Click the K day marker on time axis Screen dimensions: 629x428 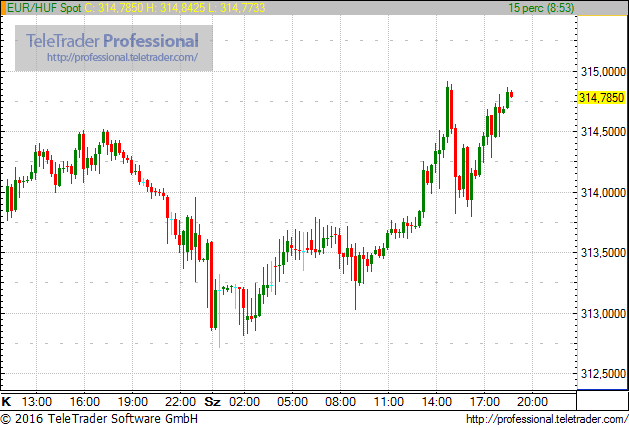click(x=6, y=402)
